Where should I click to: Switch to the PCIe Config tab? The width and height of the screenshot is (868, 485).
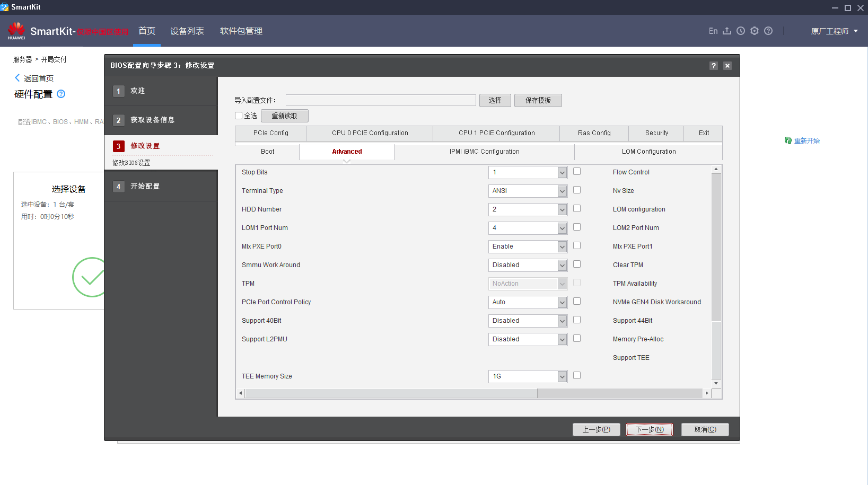click(270, 133)
